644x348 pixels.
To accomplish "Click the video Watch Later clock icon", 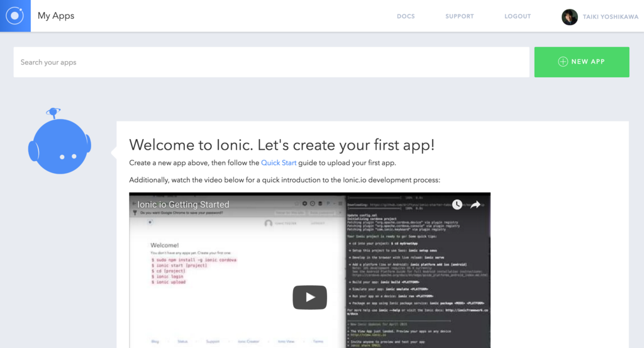I will [x=457, y=204].
